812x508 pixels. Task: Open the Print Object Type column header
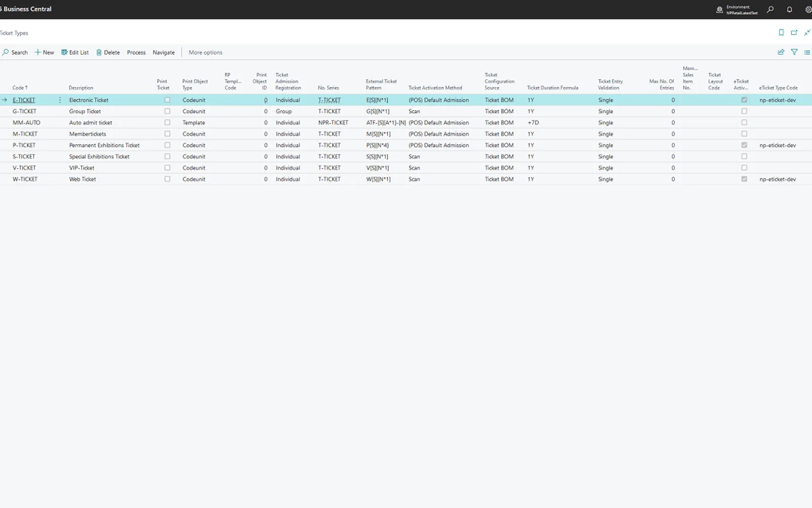195,84
